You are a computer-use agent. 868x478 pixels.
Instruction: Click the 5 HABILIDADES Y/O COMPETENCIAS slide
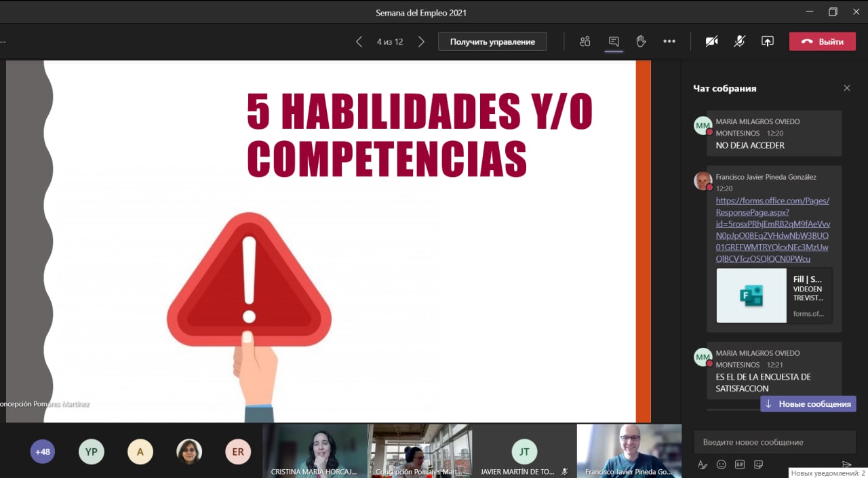[328, 241]
